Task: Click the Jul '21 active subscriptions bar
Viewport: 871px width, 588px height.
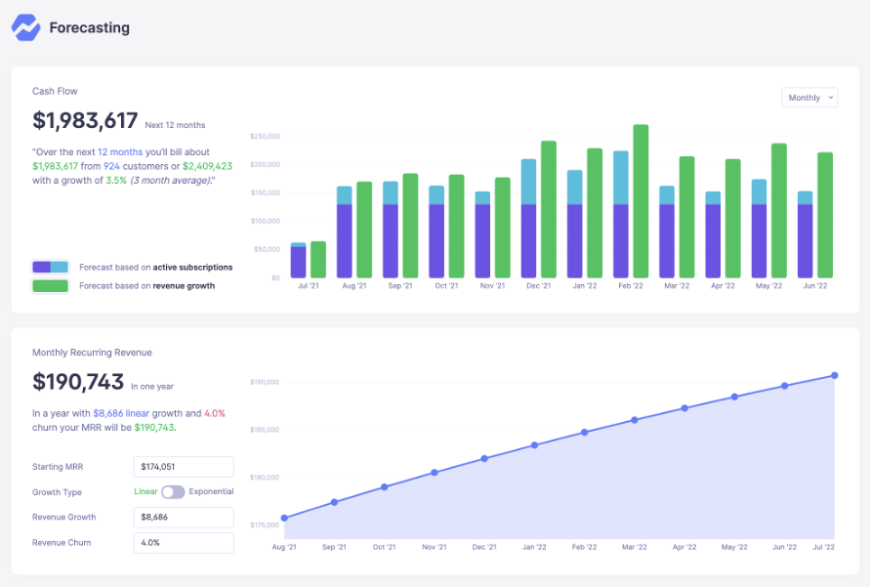Action: 299,261
